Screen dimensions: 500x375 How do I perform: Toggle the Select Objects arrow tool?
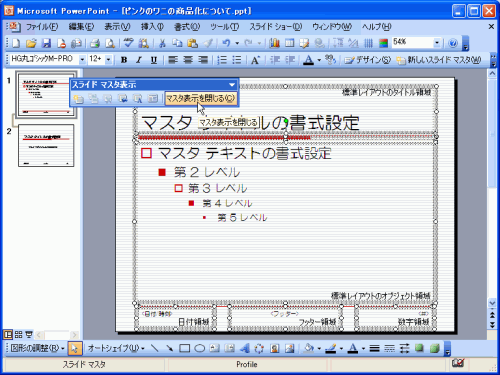(x=74, y=348)
